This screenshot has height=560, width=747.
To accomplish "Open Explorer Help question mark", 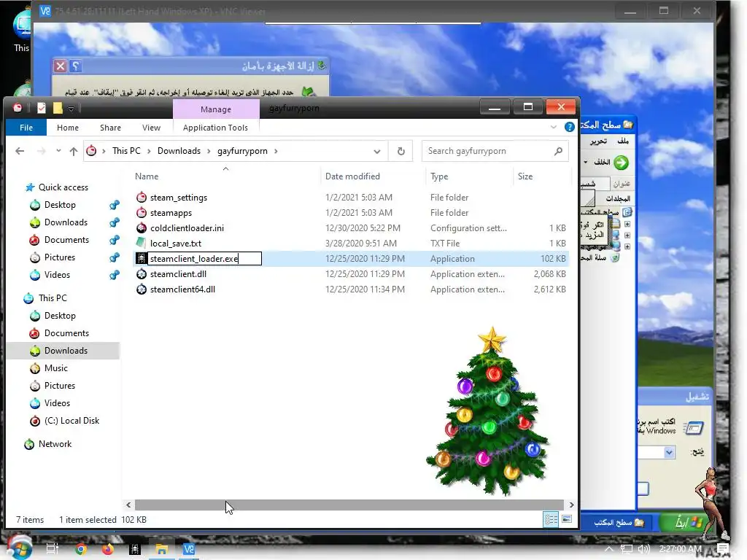I will pos(569,127).
